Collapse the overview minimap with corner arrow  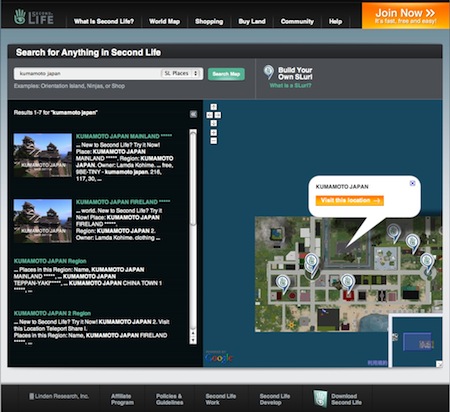pos(439,364)
